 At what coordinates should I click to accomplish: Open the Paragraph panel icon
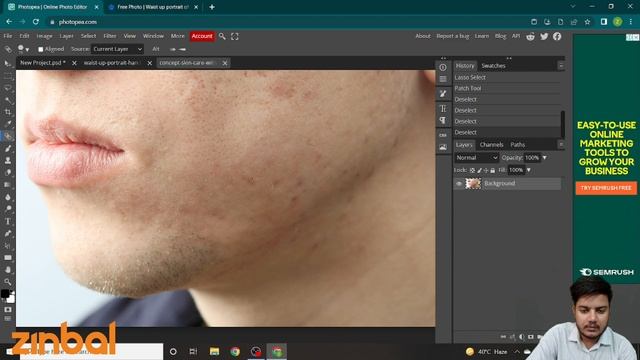click(x=443, y=120)
